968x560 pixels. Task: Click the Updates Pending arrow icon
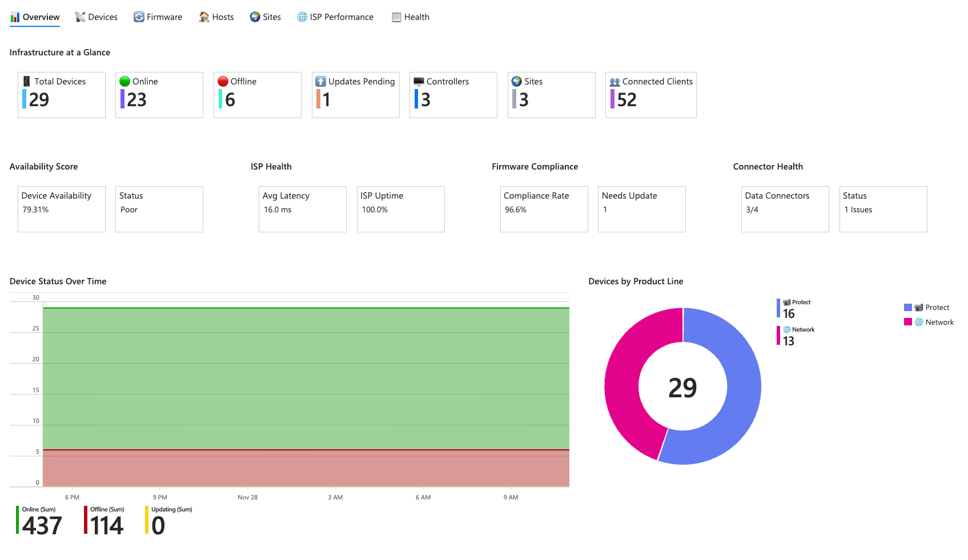tap(321, 82)
